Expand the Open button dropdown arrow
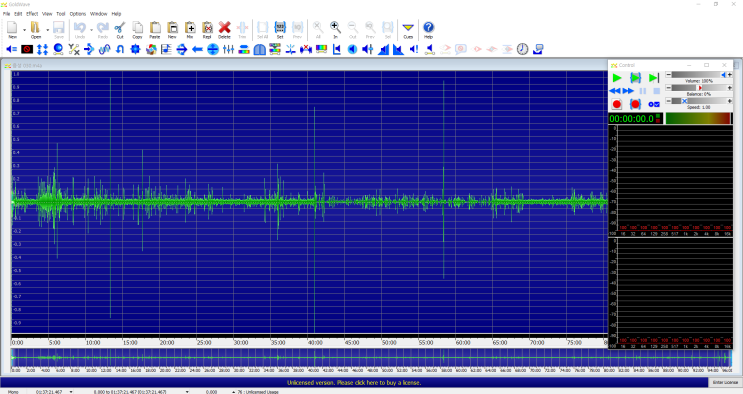The height and width of the screenshot is (394, 743). coord(47,30)
